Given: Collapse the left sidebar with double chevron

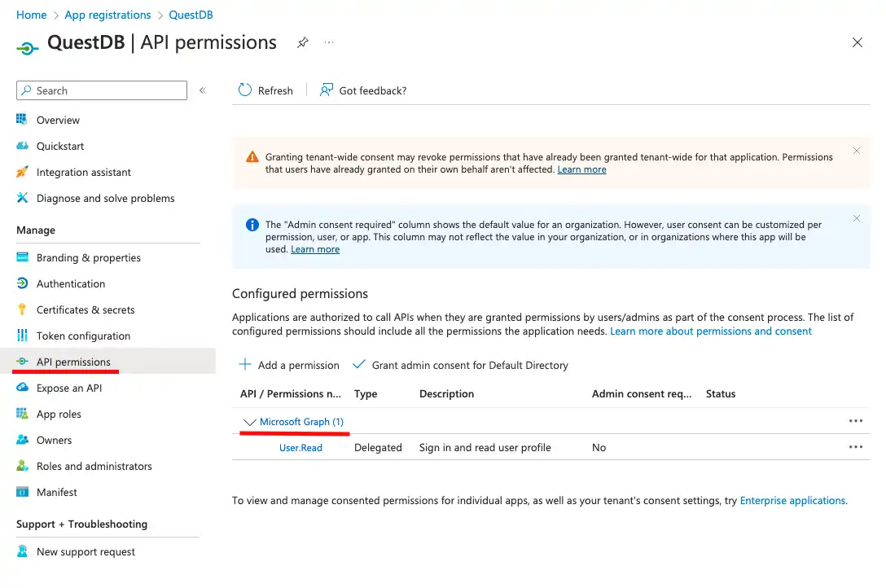Looking at the screenshot, I should 203,91.
